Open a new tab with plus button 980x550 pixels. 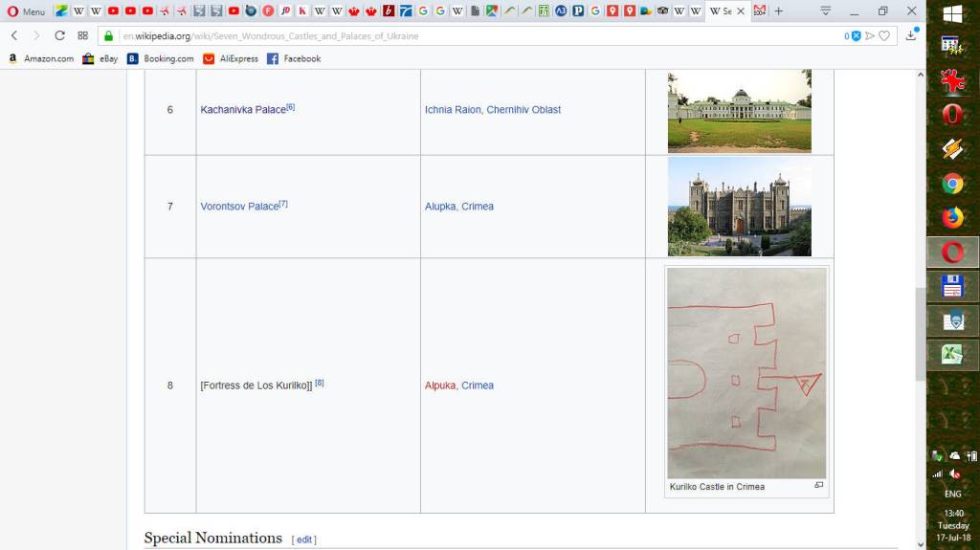coord(778,11)
